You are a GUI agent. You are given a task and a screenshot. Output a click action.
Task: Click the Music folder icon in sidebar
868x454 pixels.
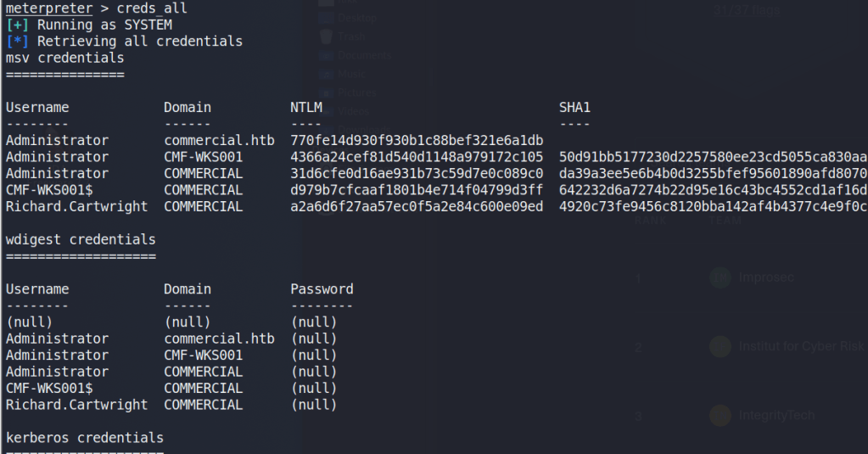(327, 74)
